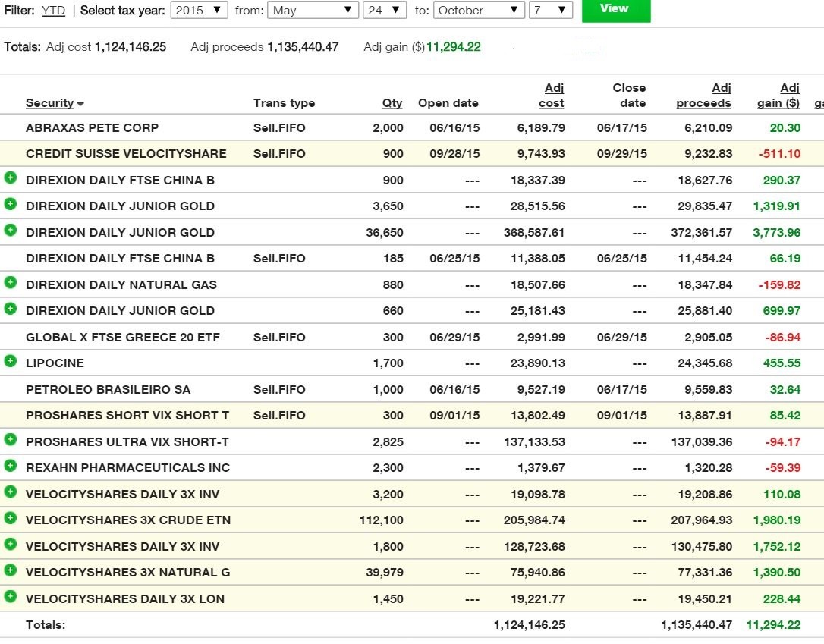Image resolution: width=824 pixels, height=644 pixels.
Task: Click Sell.FIFO for PETROLEO BRASILEIRO SA
Action: (x=279, y=390)
